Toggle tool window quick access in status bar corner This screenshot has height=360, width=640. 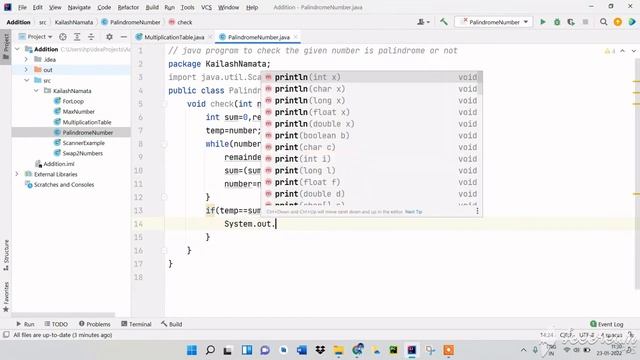pos(6,335)
